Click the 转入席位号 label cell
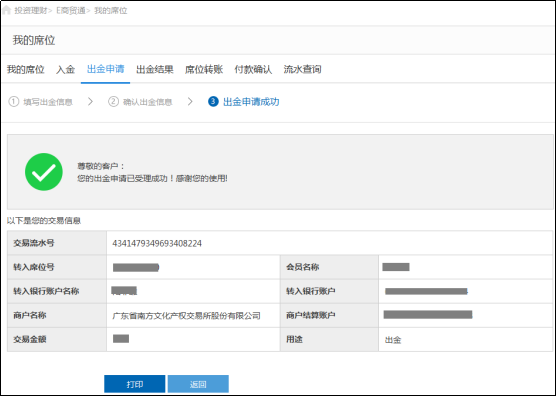The width and height of the screenshot is (556, 396). (x=57, y=267)
